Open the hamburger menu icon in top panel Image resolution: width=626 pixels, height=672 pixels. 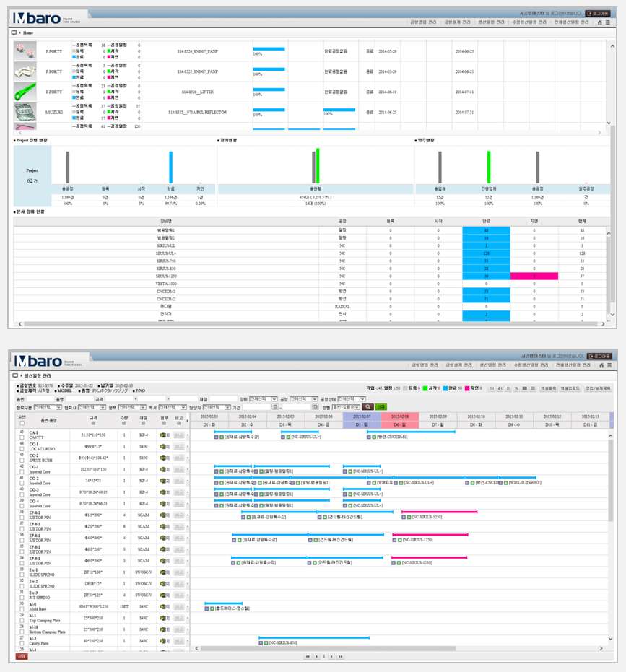(x=608, y=22)
